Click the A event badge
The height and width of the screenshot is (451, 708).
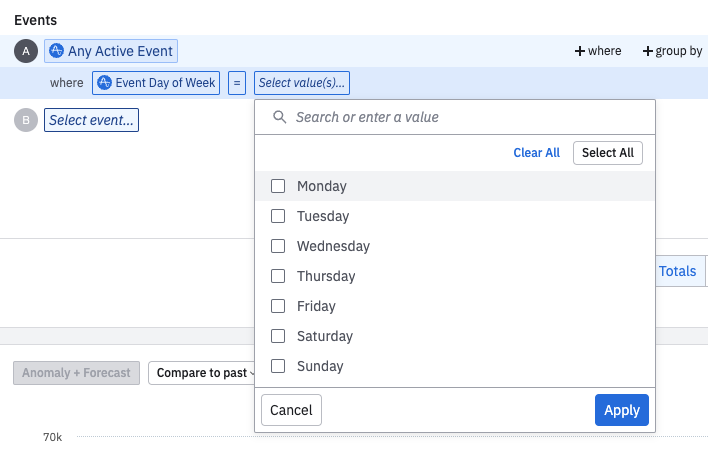(26, 51)
